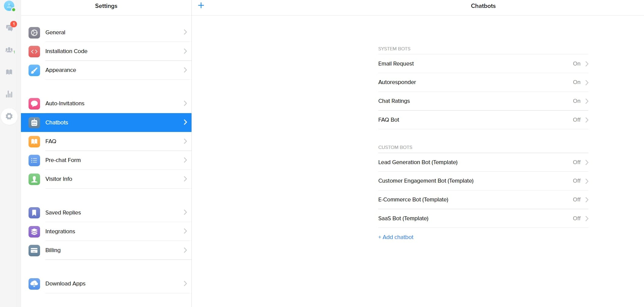Open Lead Generation Bot (Template)
This screenshot has height=307, width=644.
pos(418,162)
